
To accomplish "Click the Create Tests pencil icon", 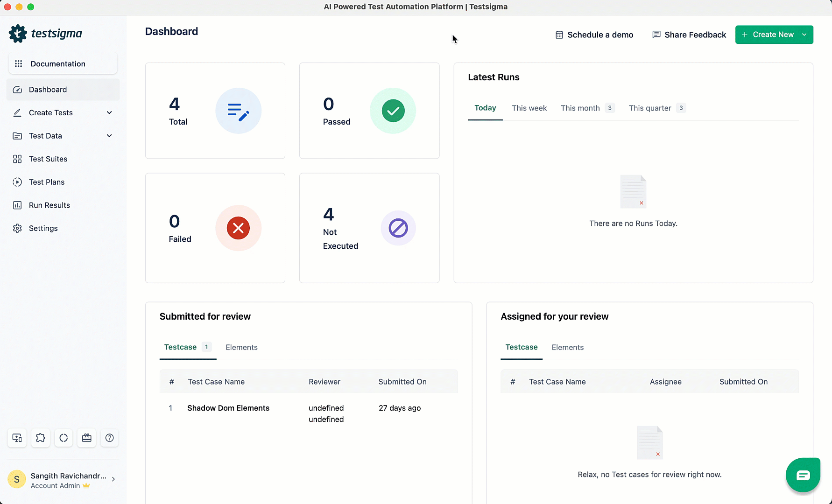I will point(17,112).
